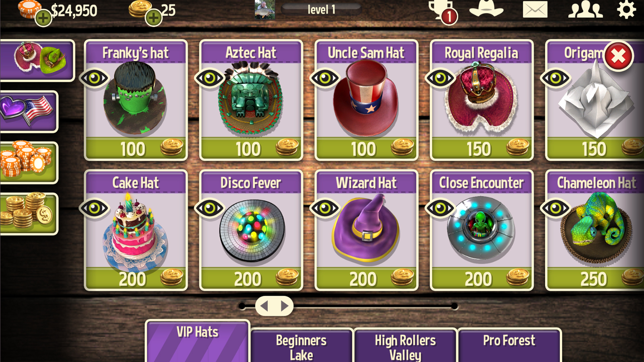Buy Disco Fever for 200 coins
644x362 pixels.
[x=251, y=279]
